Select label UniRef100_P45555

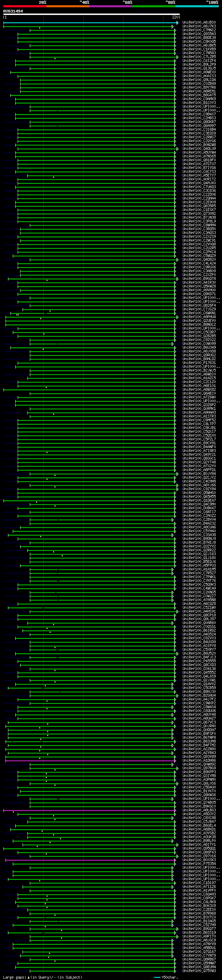[x=199, y=661]
